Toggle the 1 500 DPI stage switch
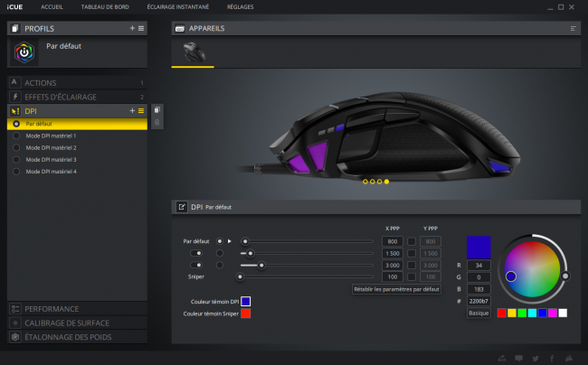Viewport: 588px width, 365px height. pos(196,254)
